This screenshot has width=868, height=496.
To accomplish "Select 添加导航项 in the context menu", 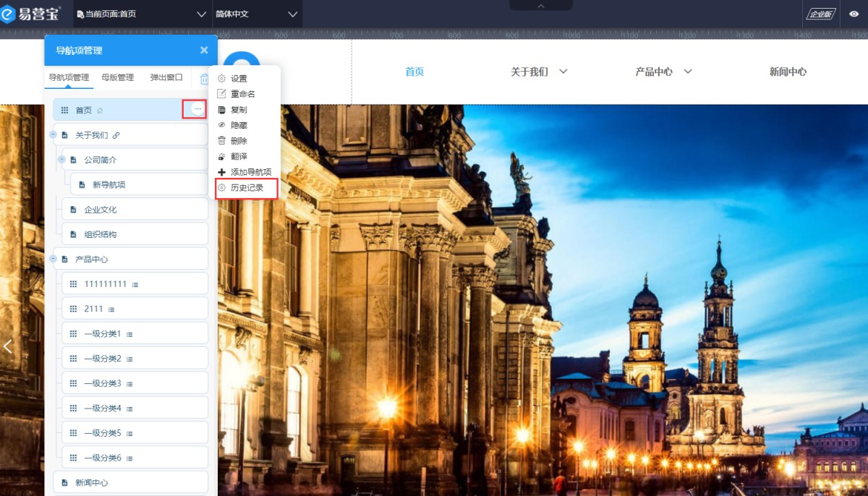I will coord(250,172).
